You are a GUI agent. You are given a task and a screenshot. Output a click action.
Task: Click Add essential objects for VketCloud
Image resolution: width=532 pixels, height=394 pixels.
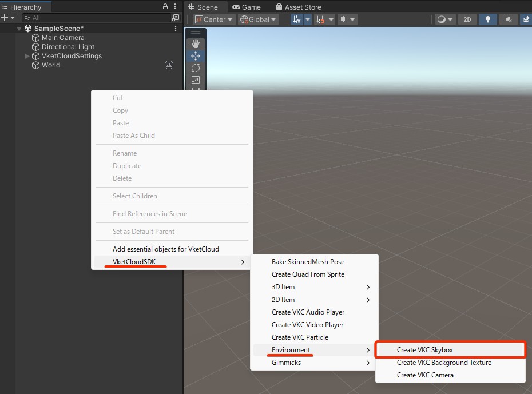click(165, 249)
